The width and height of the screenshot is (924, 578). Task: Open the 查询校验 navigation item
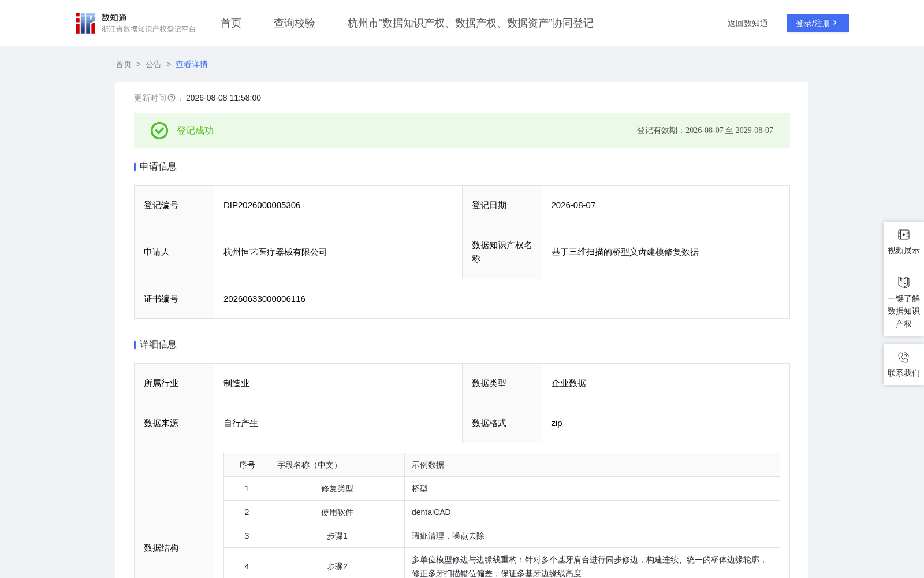click(x=295, y=23)
